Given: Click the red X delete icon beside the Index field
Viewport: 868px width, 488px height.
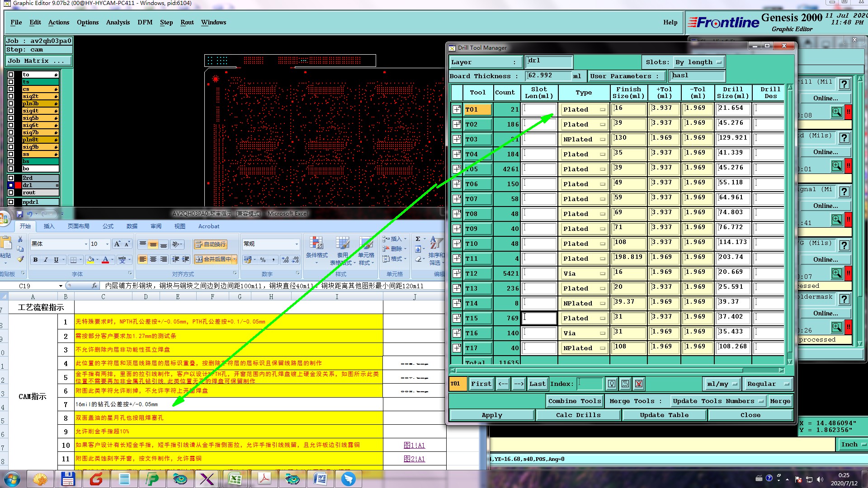Looking at the screenshot, I should coord(639,384).
